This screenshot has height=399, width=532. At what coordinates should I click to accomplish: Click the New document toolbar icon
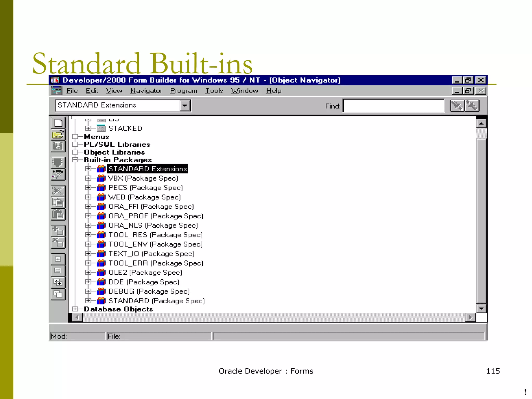pos(58,123)
